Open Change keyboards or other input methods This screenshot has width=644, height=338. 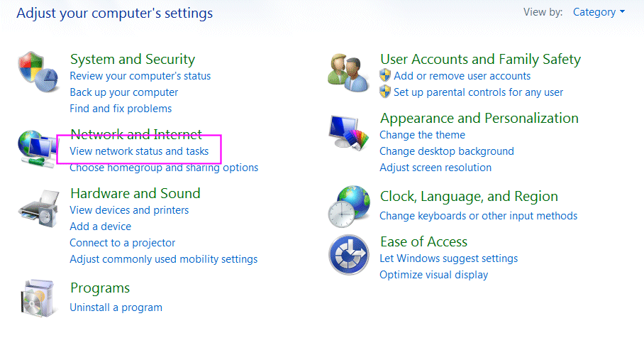coord(478,215)
